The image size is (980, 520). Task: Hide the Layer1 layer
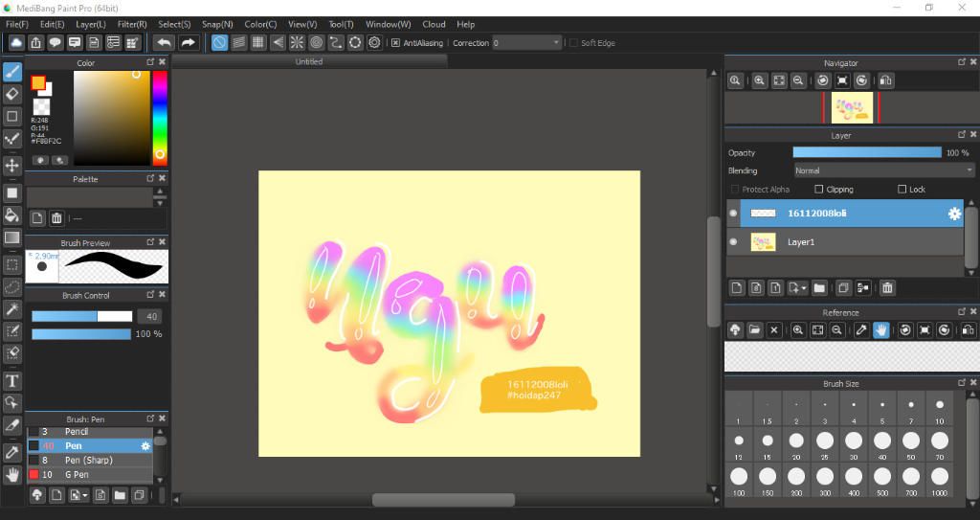733,242
